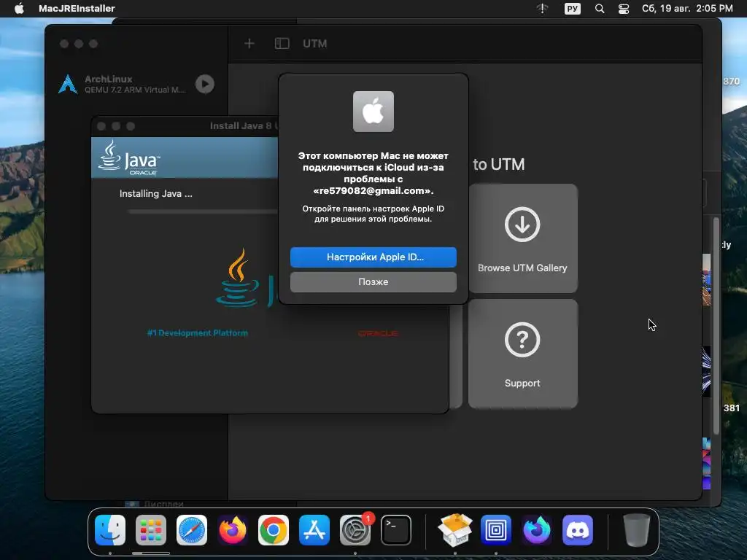Screen dimensions: 747x560
Task: Open the Apple menu
Action: (x=19, y=8)
